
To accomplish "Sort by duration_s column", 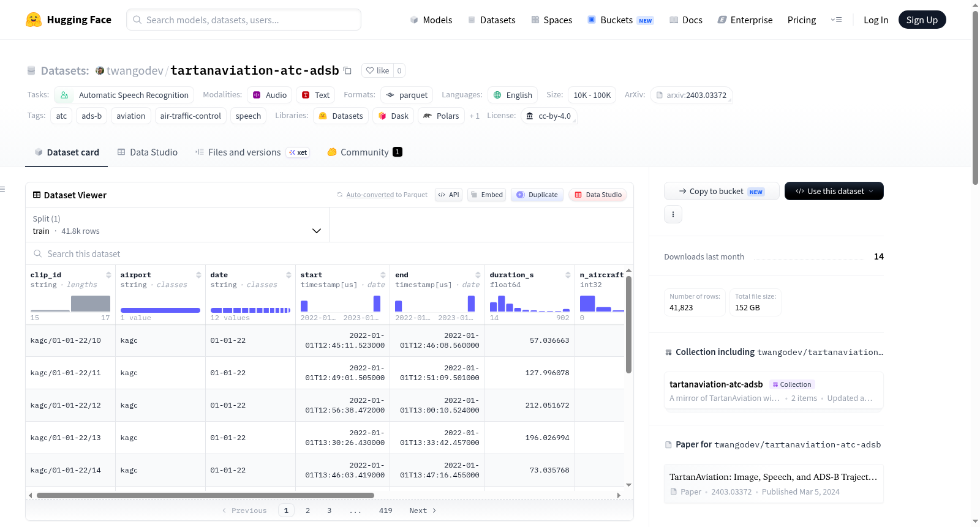I will click(568, 275).
